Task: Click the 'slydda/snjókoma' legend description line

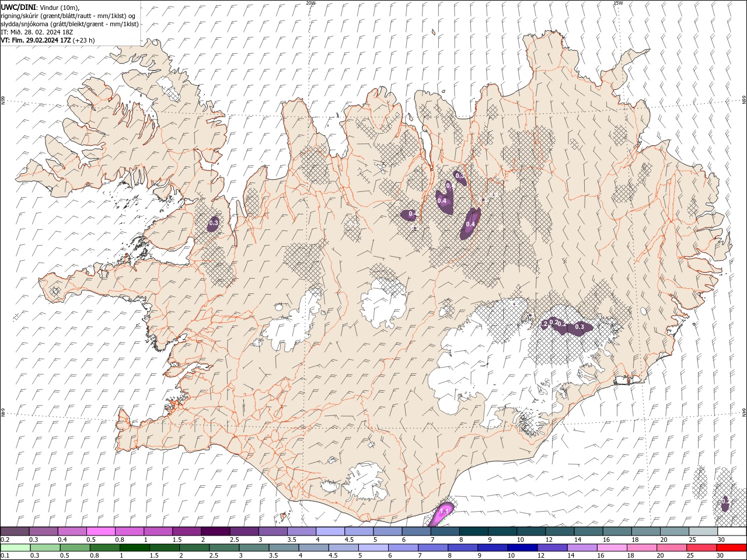Action: [x=69, y=24]
